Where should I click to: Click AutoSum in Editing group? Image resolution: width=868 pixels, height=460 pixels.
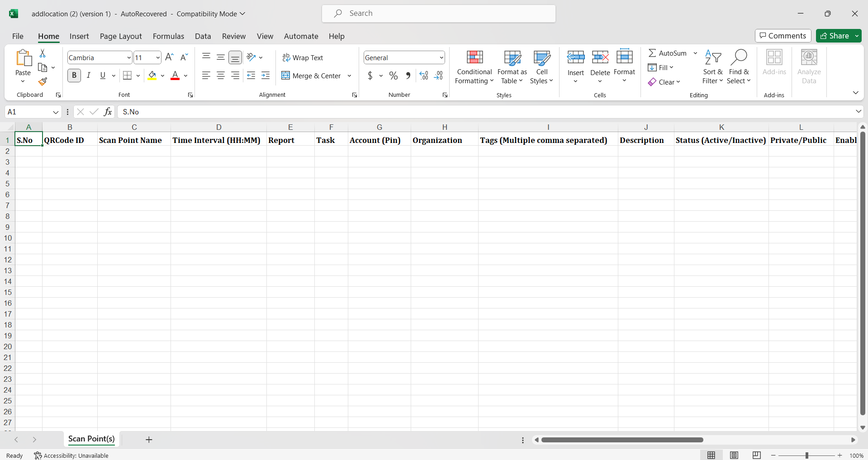click(x=668, y=53)
